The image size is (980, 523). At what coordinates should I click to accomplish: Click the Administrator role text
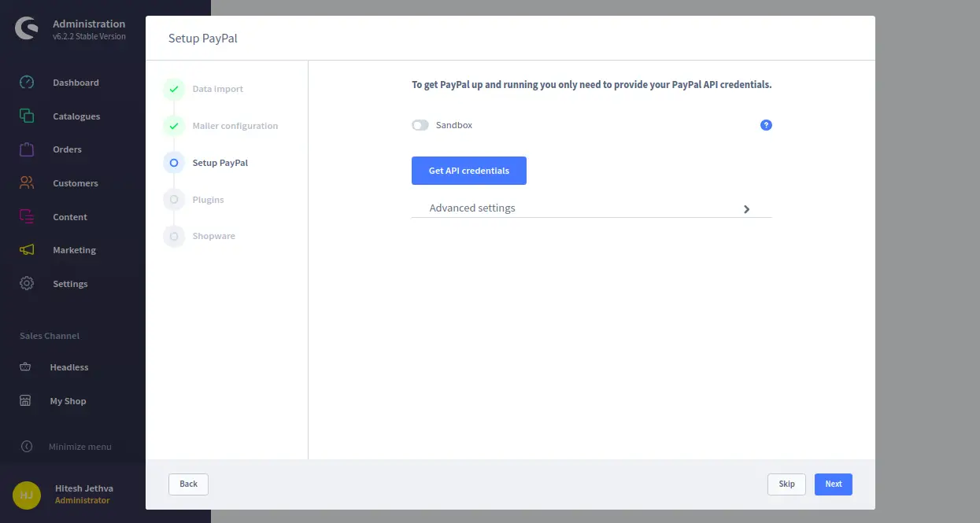coord(83,500)
